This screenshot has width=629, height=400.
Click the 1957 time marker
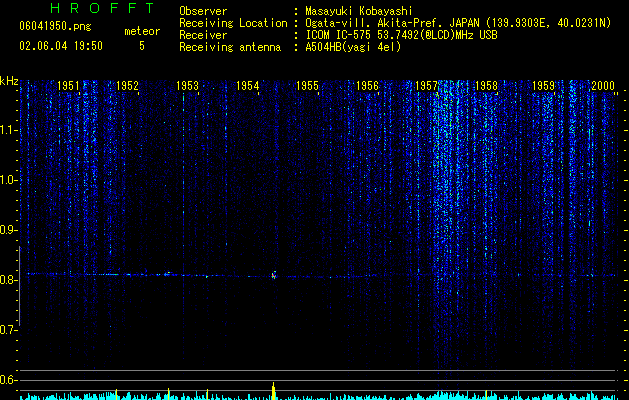(426, 86)
